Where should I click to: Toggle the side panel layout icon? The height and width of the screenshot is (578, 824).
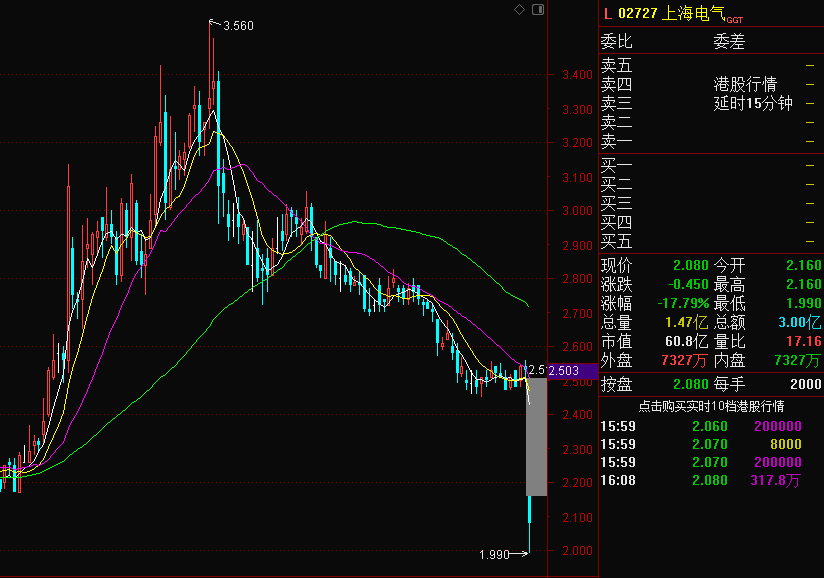539,10
